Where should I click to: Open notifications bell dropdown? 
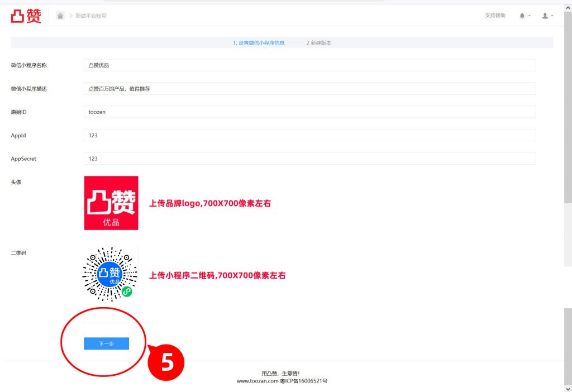pyautogui.click(x=525, y=16)
